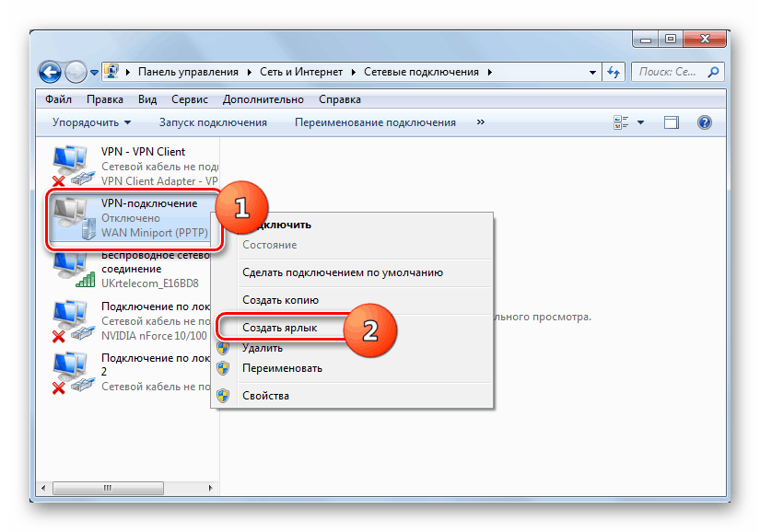Viewport: 760px width, 532px height.
Task: Select 'NVIDIA nForce 10/100' connection icon
Action: click(x=72, y=321)
